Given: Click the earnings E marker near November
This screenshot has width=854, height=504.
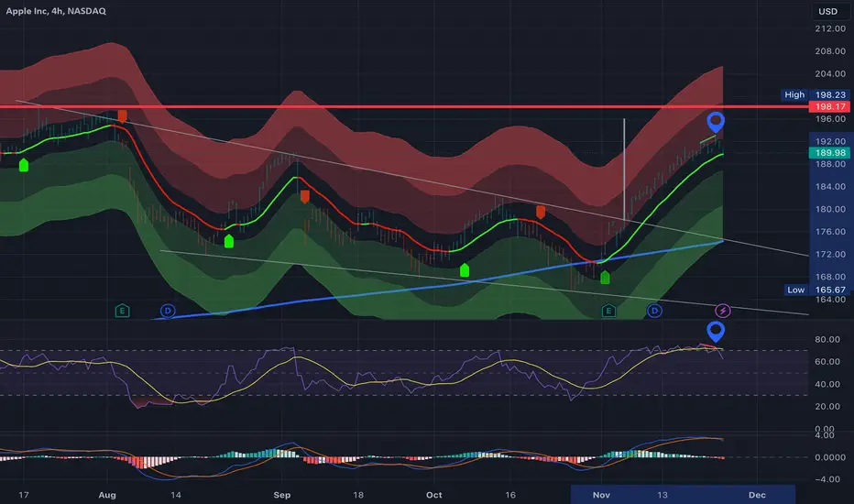Looking at the screenshot, I should click(608, 312).
